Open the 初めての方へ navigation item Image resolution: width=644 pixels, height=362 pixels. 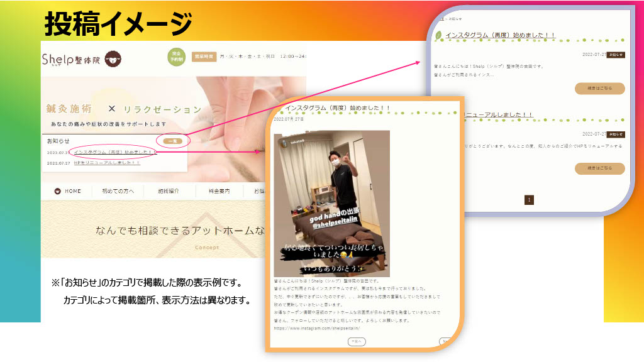coord(118,191)
